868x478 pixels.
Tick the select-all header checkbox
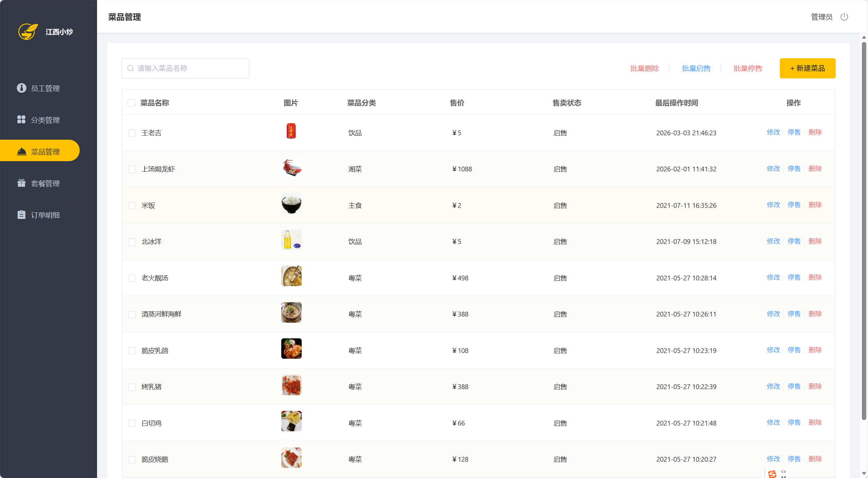click(131, 103)
